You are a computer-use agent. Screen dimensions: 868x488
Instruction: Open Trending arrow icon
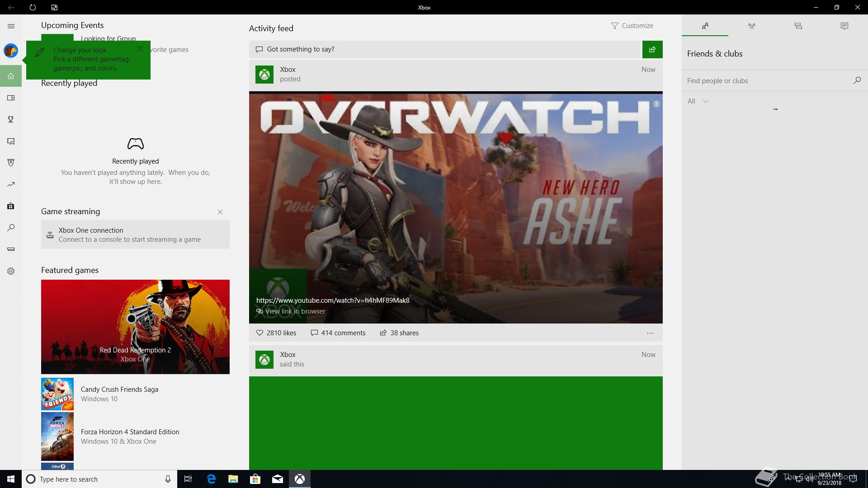[x=11, y=184]
